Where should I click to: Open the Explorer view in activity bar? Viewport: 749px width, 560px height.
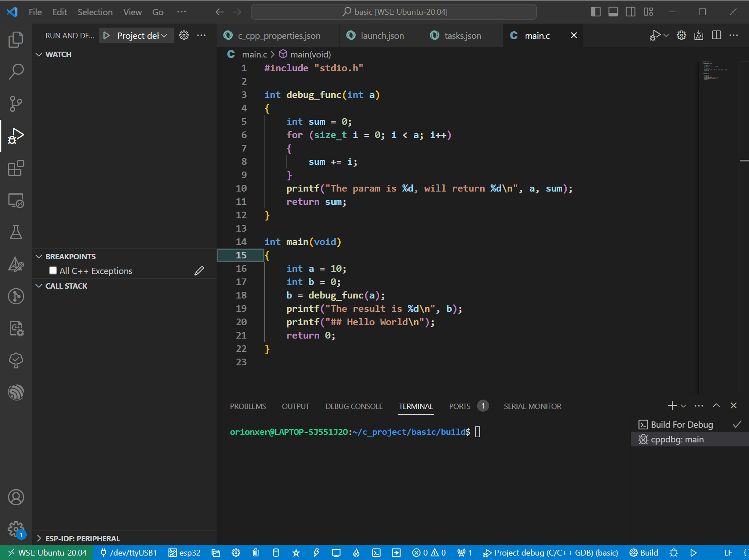[16, 40]
